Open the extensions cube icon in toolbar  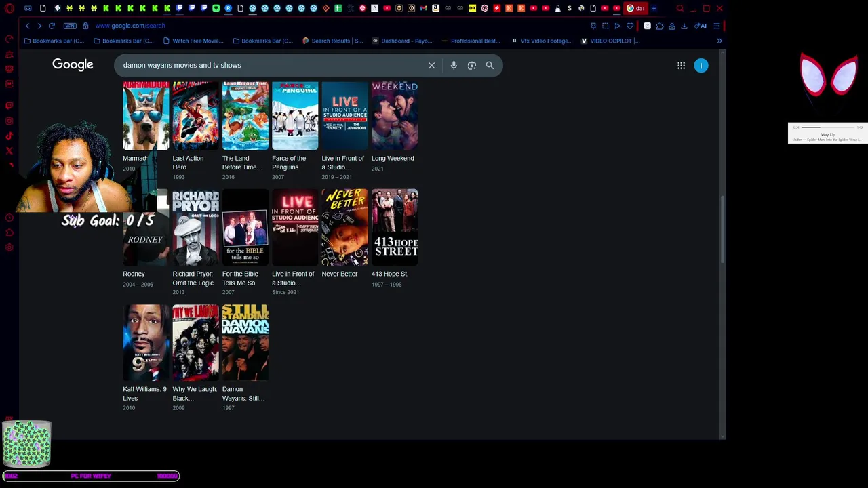659,26
